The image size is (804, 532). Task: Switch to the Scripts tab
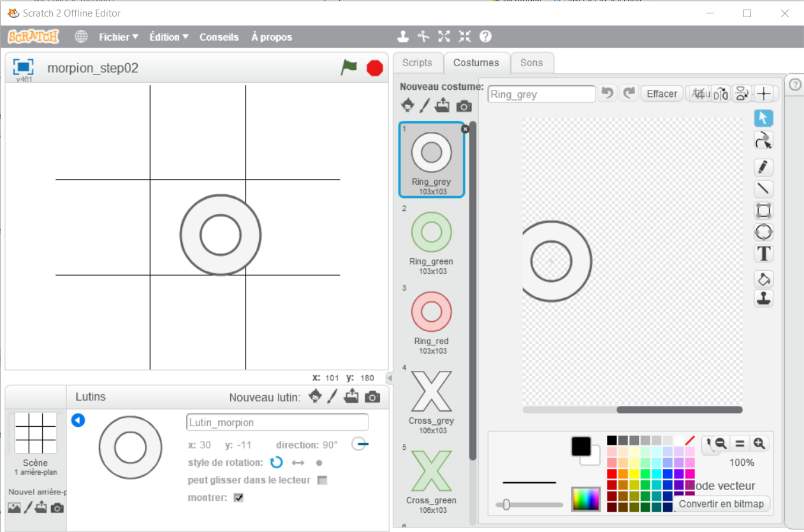[417, 62]
